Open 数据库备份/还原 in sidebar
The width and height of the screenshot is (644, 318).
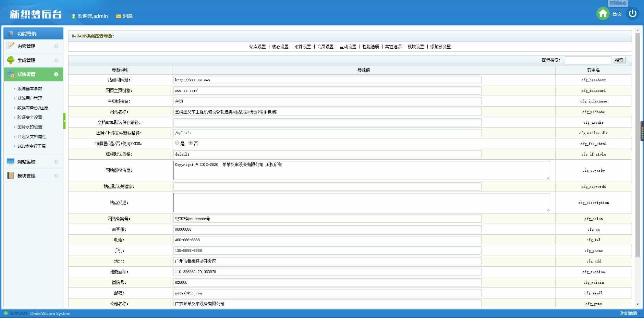coord(33,108)
